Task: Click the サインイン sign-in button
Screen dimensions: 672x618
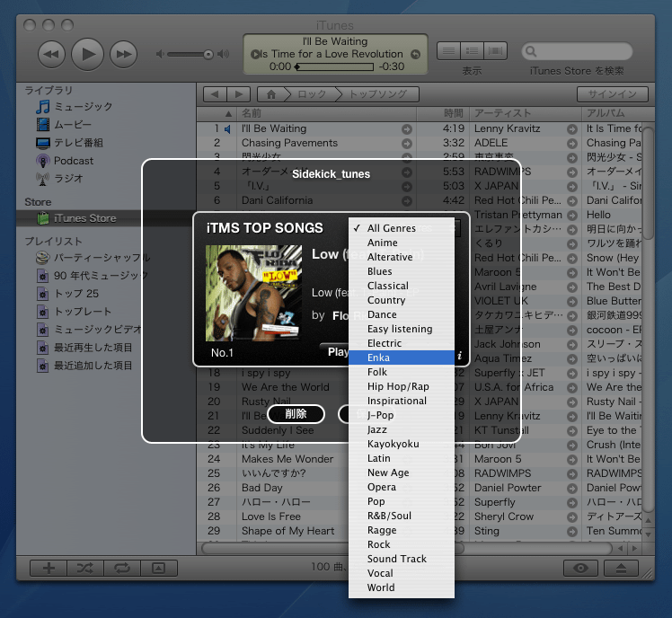Action: tap(612, 94)
